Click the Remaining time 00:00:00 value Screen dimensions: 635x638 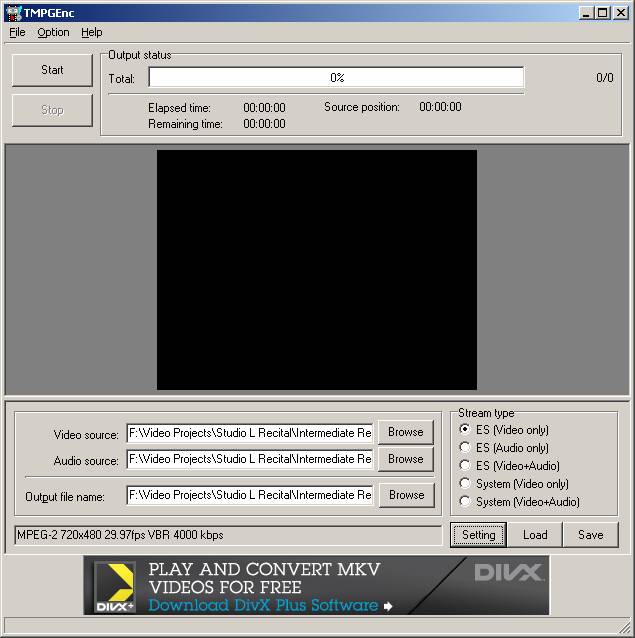pyautogui.click(x=264, y=124)
